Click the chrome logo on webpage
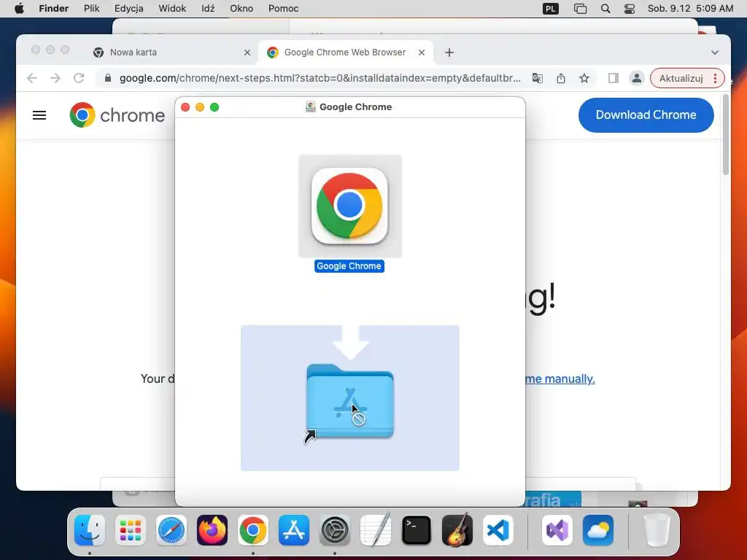 pos(117,115)
